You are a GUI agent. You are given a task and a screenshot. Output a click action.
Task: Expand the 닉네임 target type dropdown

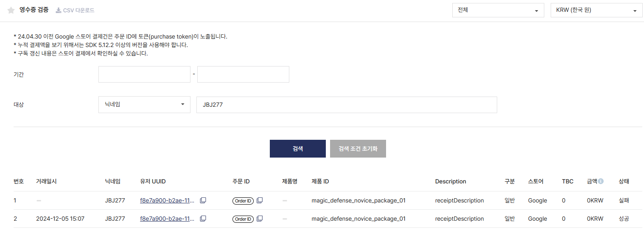[144, 104]
